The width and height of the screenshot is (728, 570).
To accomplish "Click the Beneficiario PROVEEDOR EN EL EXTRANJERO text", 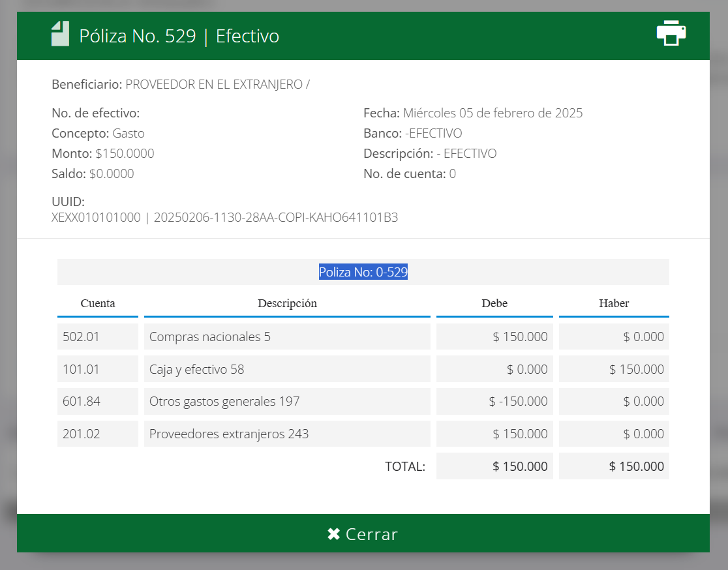I will click(181, 84).
